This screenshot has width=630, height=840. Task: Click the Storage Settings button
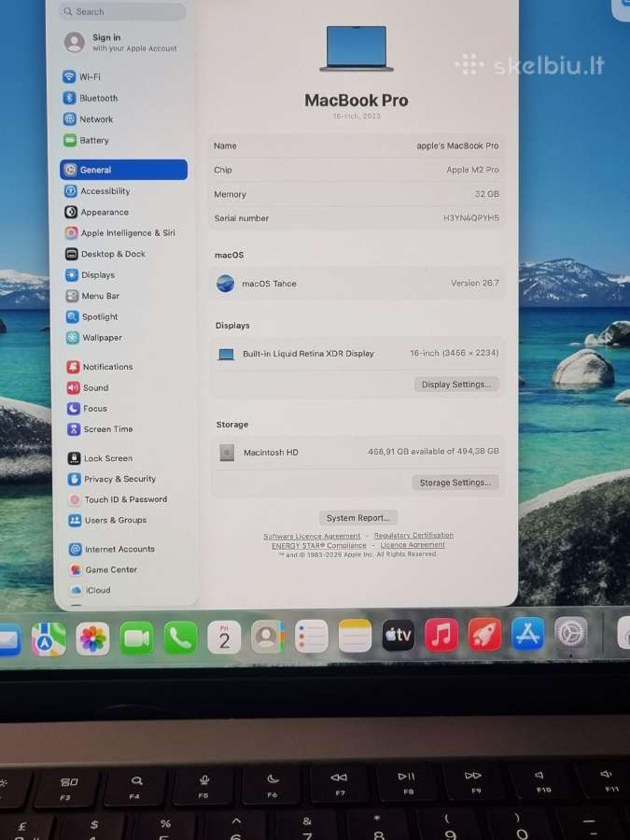(x=455, y=483)
